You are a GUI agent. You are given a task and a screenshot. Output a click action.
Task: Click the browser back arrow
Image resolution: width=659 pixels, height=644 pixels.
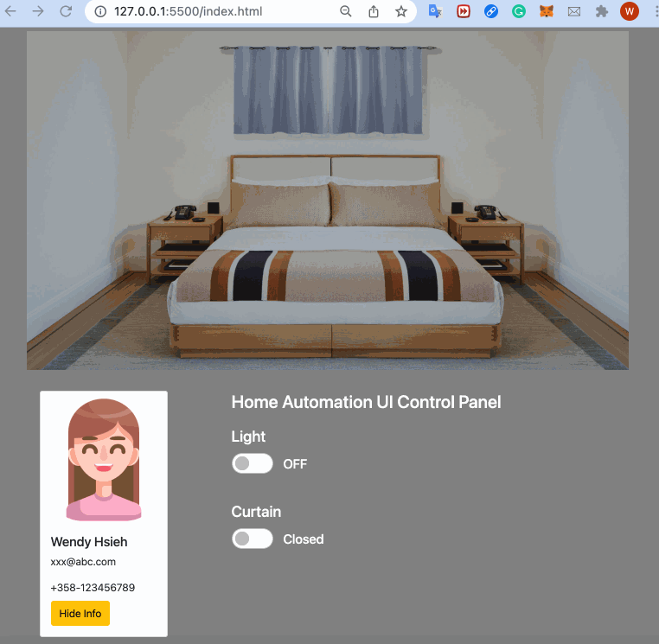coord(10,11)
